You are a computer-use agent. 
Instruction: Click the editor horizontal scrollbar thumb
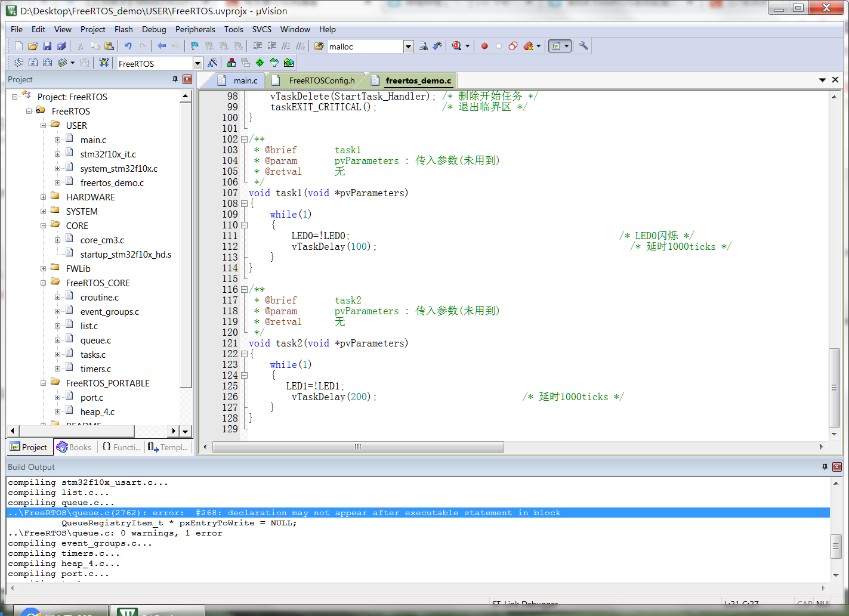click(359, 447)
